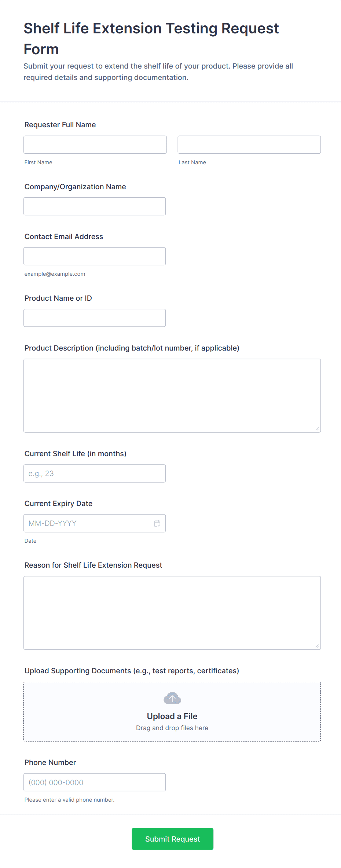Image resolution: width=341 pixels, height=868 pixels.
Task: Click the "Contact Email Address" label
Action: pos(64,237)
